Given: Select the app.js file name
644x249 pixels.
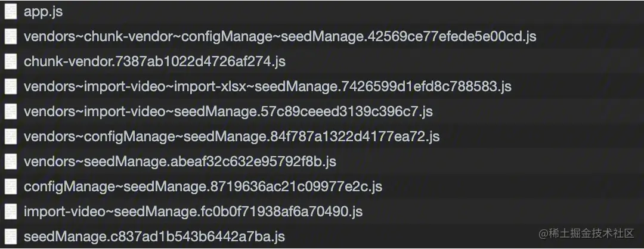Looking at the screenshot, I should click(x=43, y=11).
